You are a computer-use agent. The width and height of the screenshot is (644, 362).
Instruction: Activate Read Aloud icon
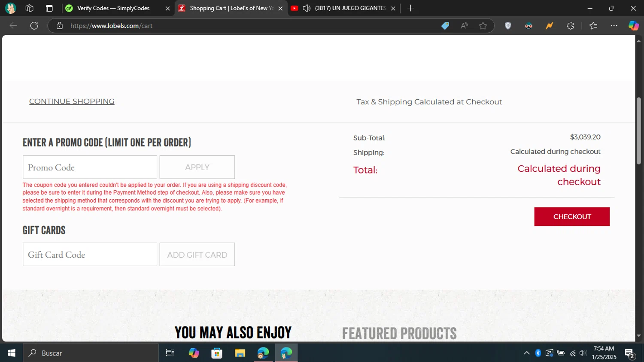(x=464, y=26)
